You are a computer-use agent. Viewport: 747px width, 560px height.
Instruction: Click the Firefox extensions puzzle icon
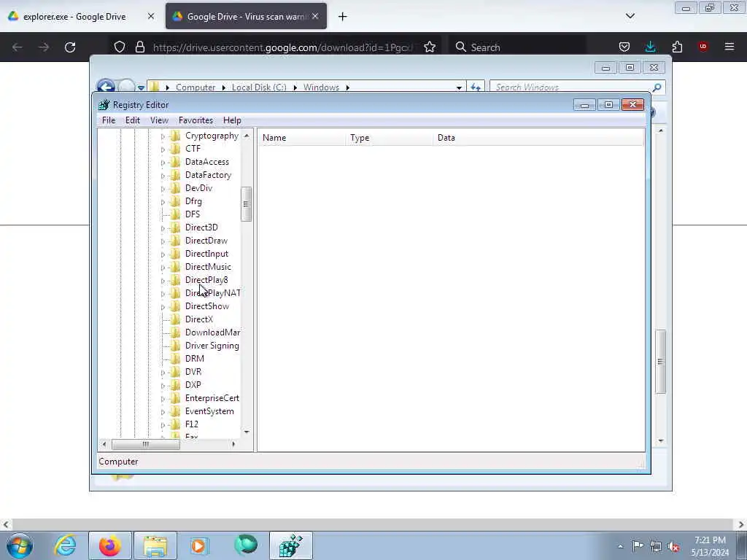pos(677,47)
